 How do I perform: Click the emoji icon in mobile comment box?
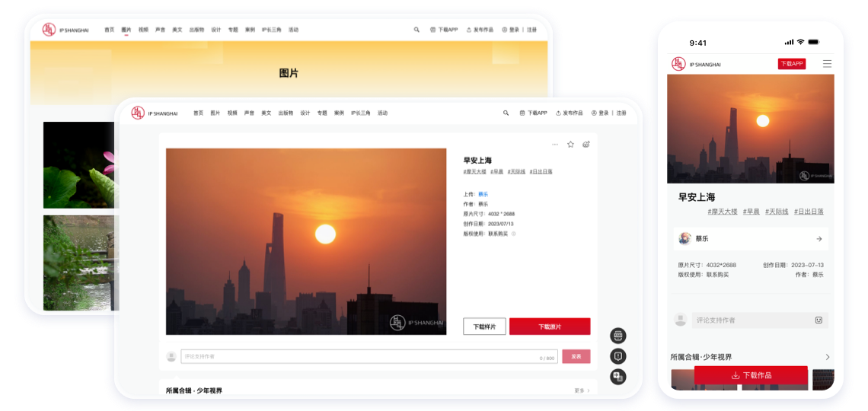(x=819, y=320)
